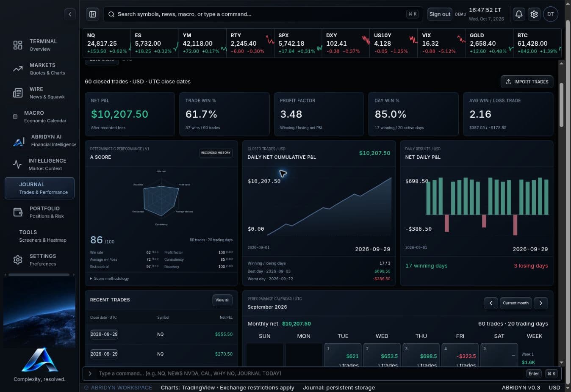Select the NQ ticker tile

[106, 43]
